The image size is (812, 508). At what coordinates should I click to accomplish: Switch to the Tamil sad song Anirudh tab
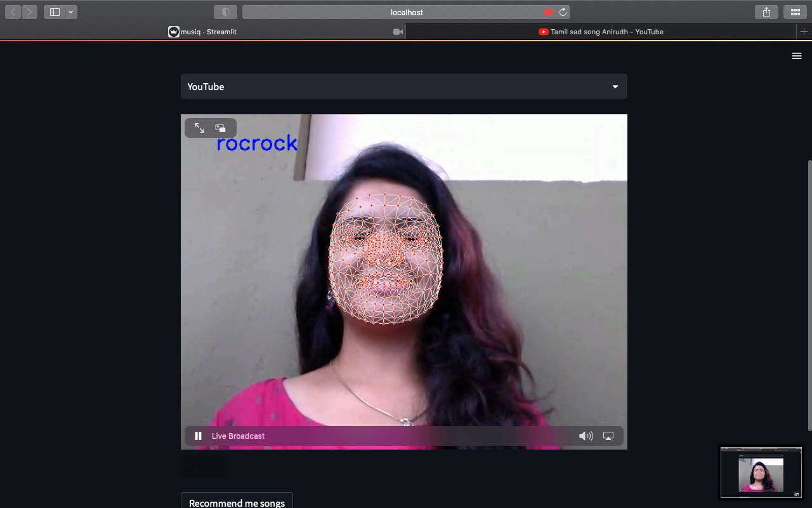point(601,31)
